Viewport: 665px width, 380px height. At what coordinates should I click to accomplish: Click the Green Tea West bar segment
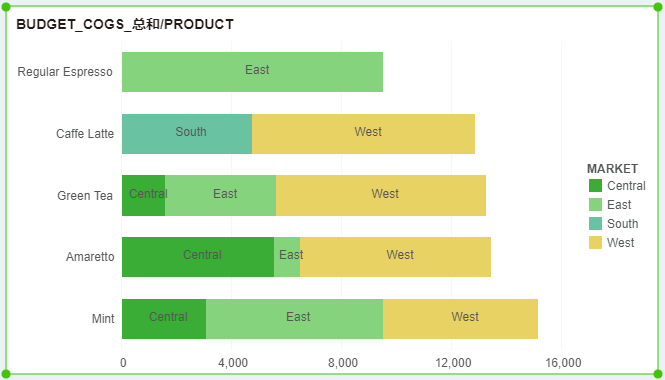click(x=381, y=196)
